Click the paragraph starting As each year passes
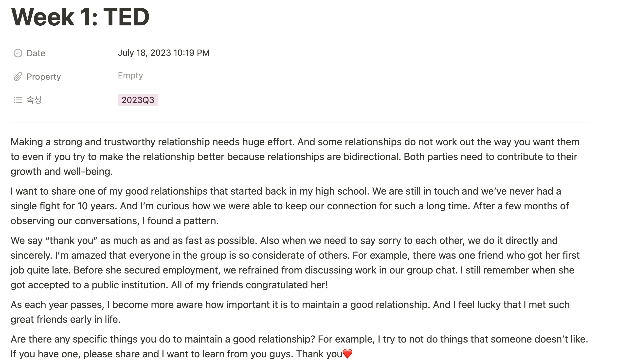 coord(290,312)
